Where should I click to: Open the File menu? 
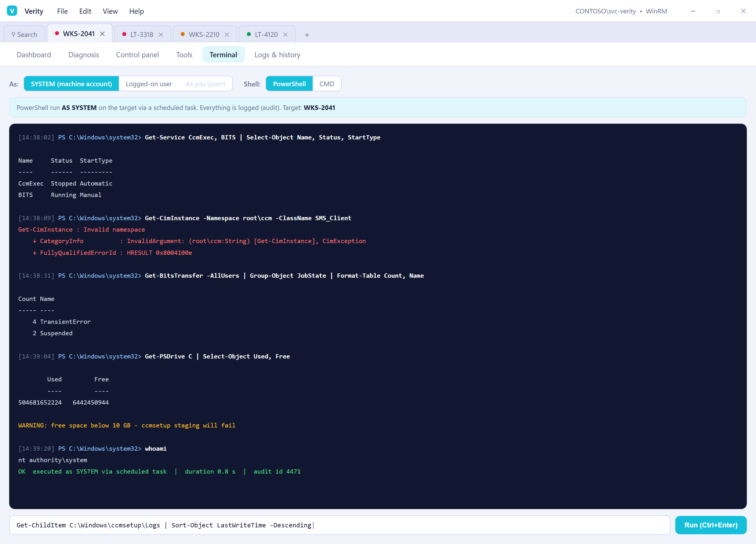[62, 11]
